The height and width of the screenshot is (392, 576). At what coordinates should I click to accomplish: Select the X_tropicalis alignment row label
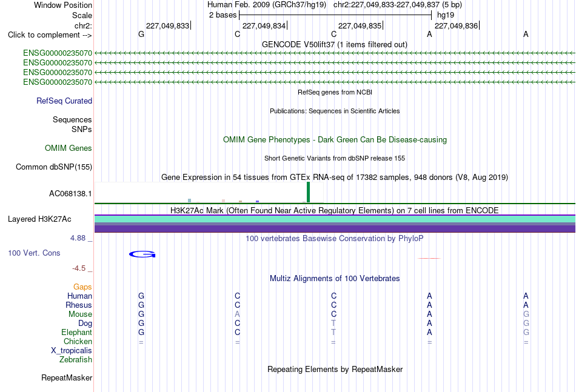[72, 351]
